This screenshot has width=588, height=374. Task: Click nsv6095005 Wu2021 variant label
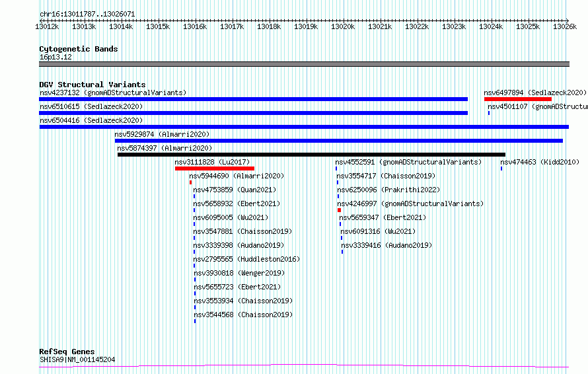pos(231,217)
